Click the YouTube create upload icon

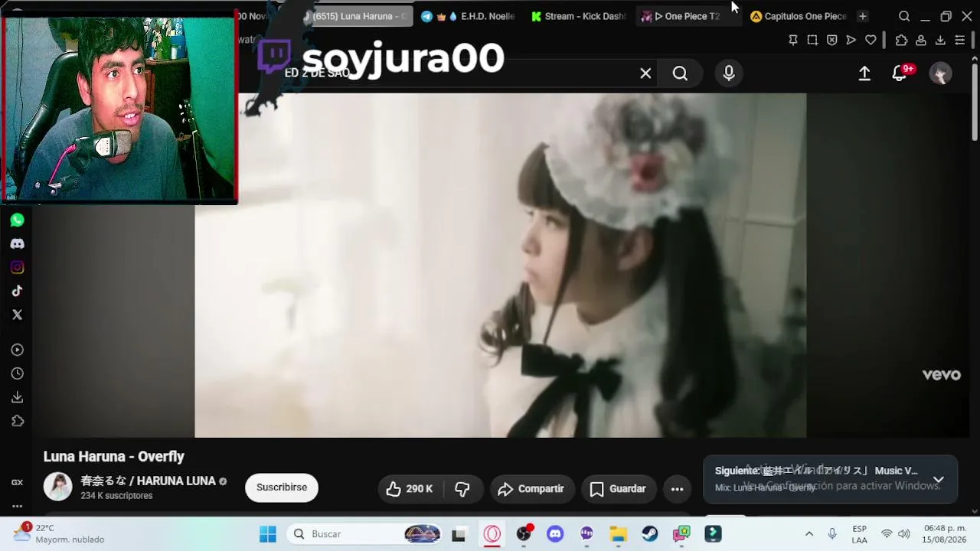pos(864,73)
